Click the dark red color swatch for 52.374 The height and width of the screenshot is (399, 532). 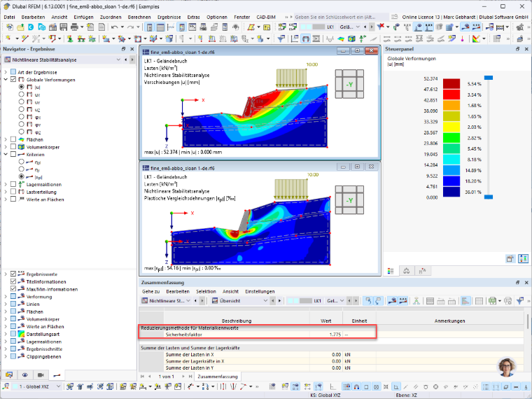pos(451,84)
